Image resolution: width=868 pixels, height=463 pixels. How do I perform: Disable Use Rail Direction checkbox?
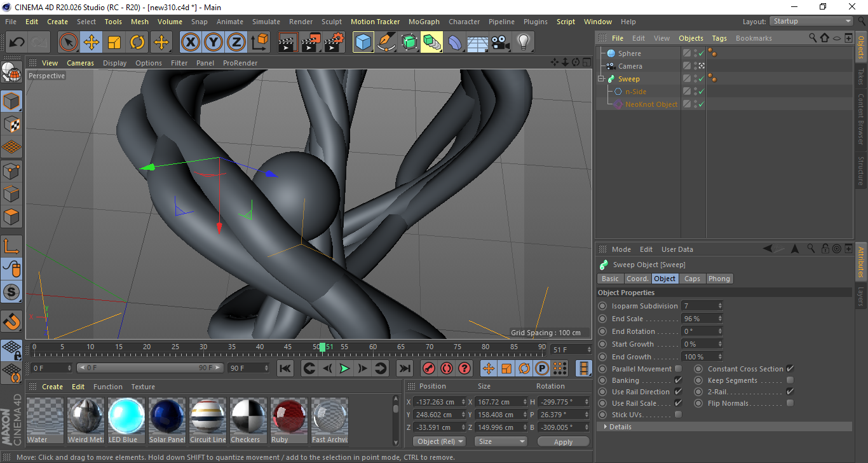[x=678, y=392]
